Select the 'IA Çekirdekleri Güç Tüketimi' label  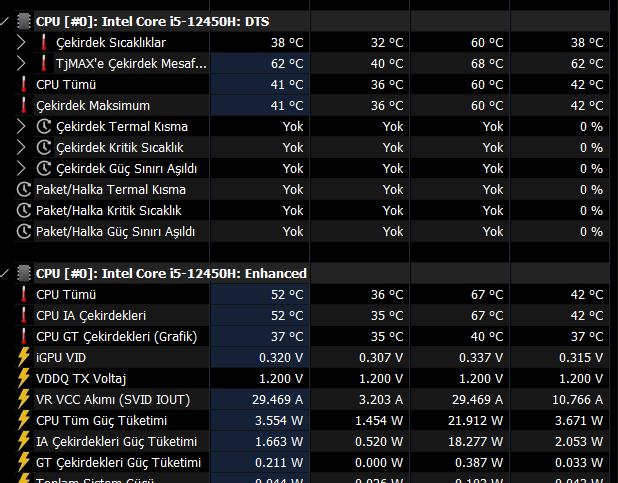(117, 442)
